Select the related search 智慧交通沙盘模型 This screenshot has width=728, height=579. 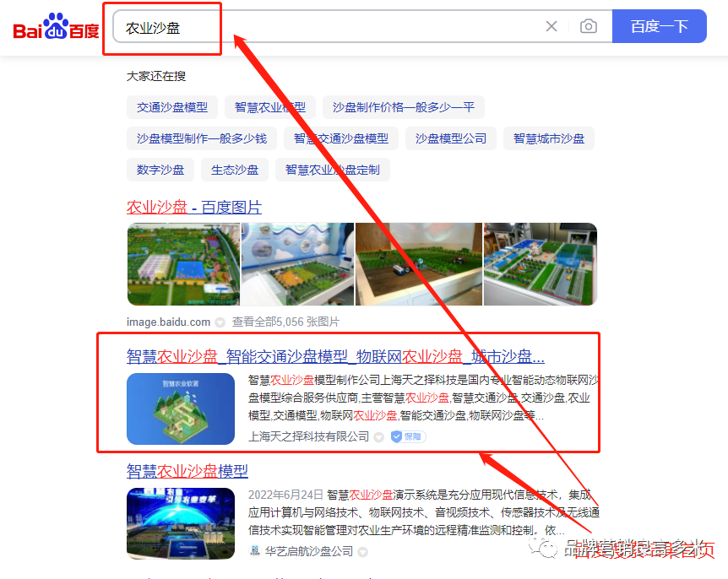point(341,138)
